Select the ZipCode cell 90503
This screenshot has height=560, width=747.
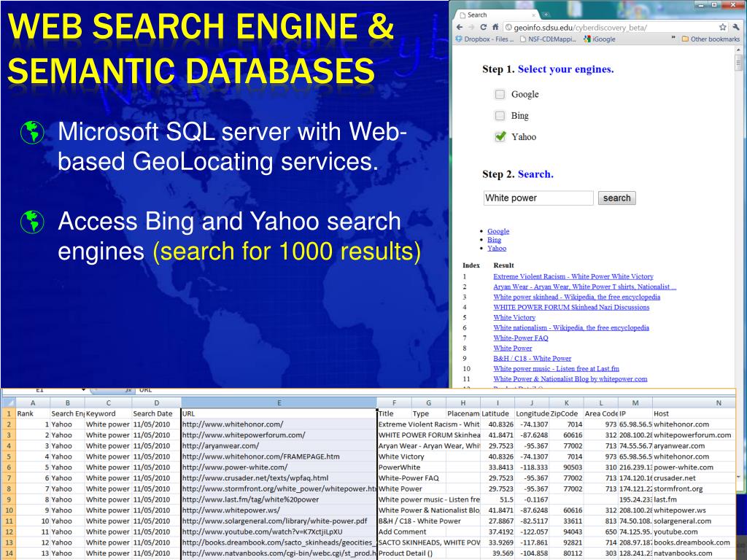[566, 467]
